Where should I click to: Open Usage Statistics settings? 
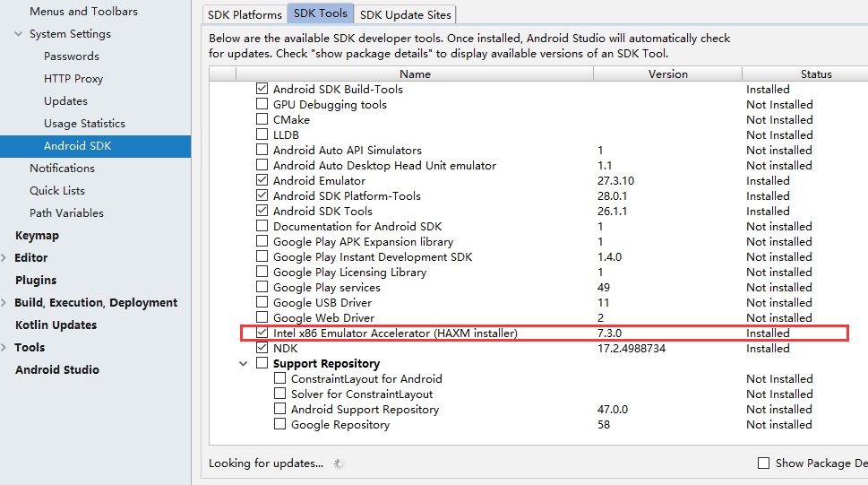[85, 123]
